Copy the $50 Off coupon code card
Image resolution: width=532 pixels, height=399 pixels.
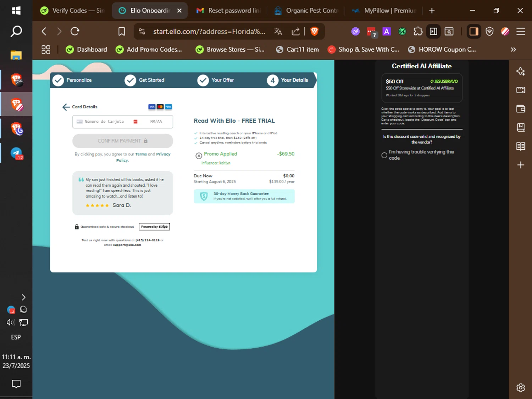pyautogui.click(x=422, y=88)
